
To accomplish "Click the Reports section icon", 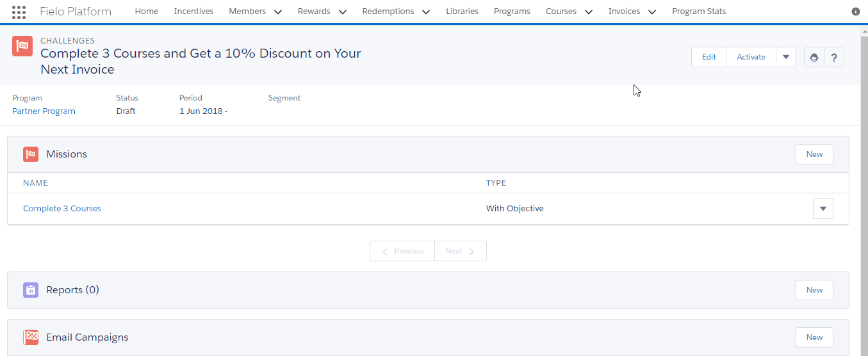I will coord(31,290).
